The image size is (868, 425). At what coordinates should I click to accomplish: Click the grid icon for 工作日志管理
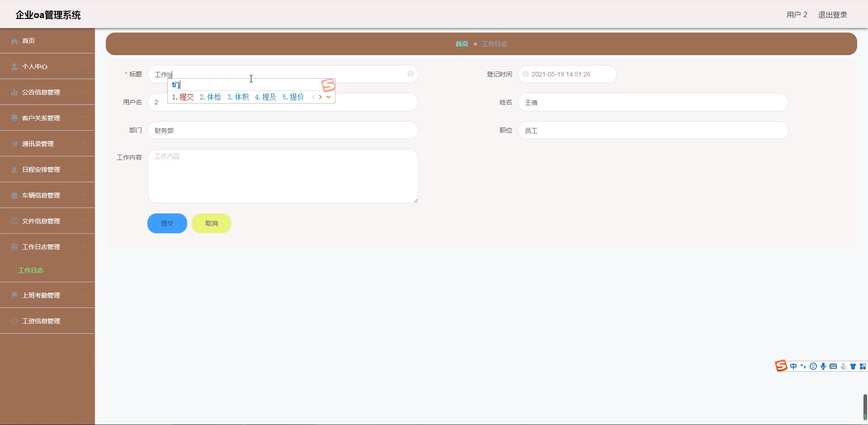point(14,247)
